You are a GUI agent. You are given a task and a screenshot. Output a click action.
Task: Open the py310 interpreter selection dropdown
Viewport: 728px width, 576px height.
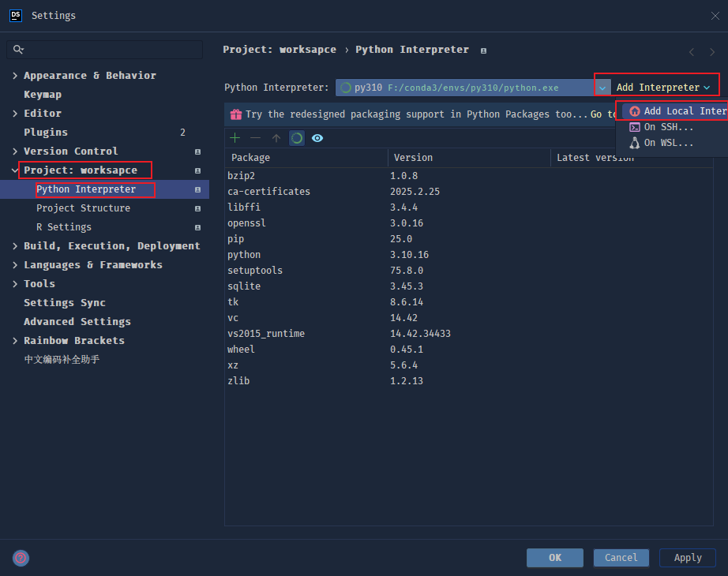[602, 87]
